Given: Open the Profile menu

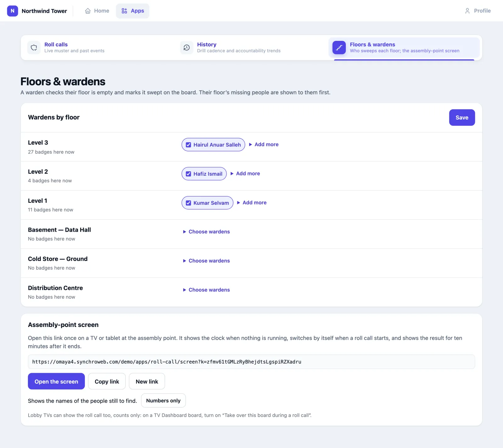Looking at the screenshot, I should pos(478,11).
